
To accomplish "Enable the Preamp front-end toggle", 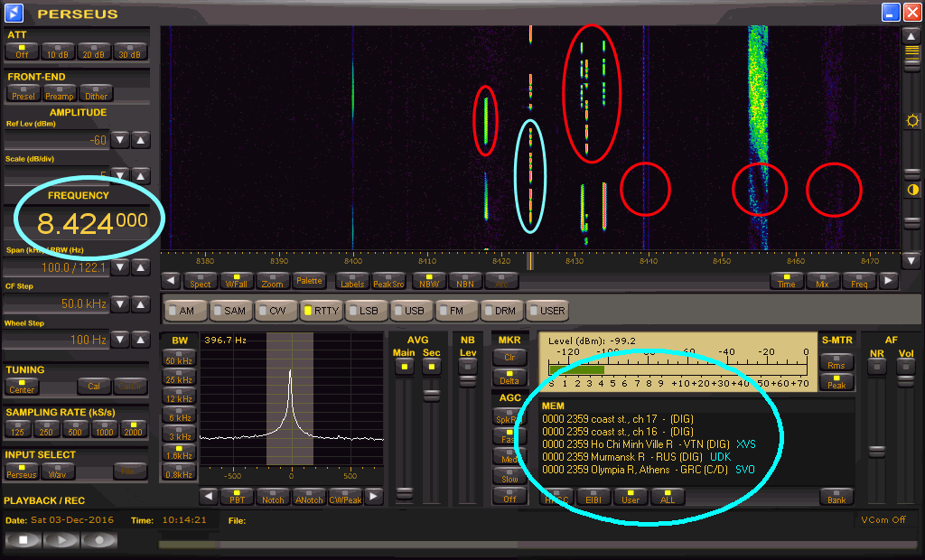I will click(x=60, y=92).
